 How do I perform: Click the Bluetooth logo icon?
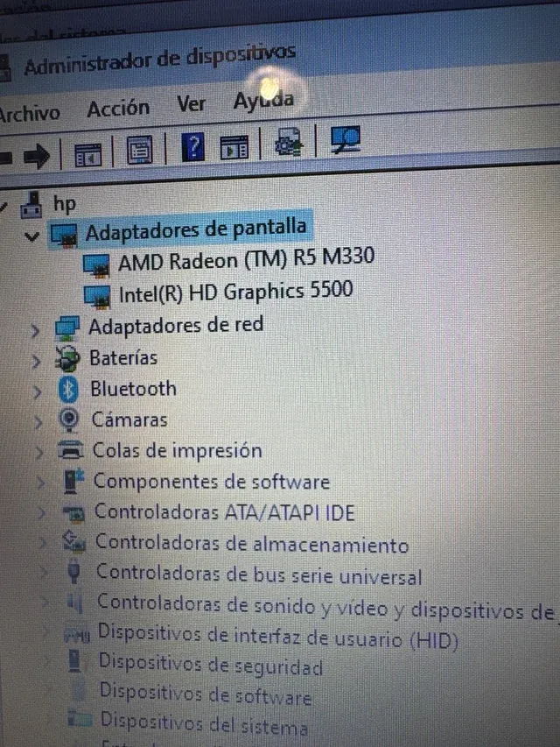(68, 390)
